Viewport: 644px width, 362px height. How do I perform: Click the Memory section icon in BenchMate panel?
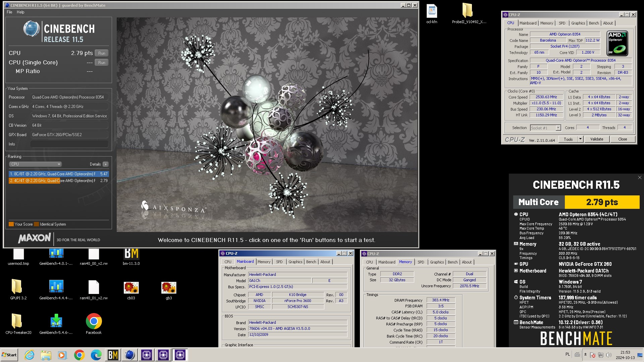pyautogui.click(x=516, y=244)
